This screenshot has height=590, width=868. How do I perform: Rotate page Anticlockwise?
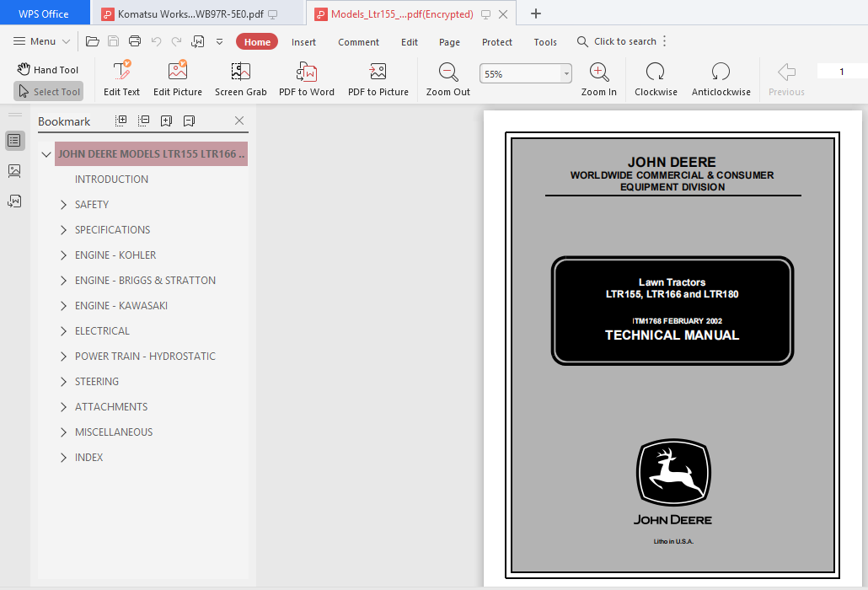(721, 78)
